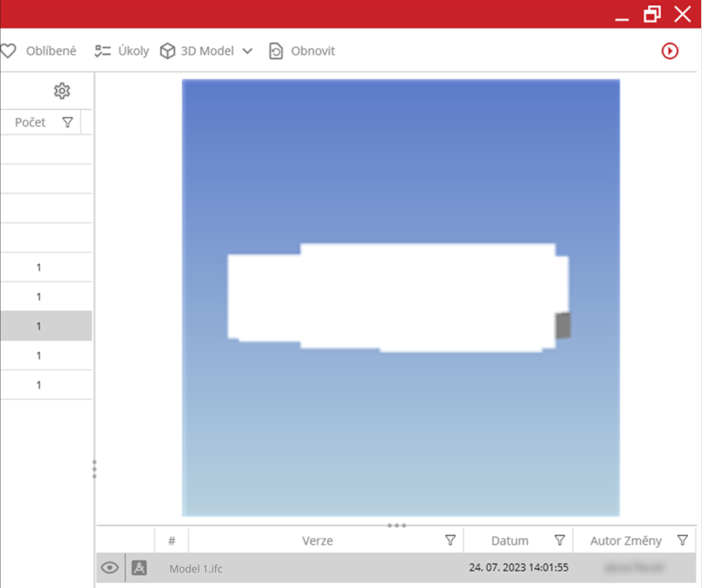The image size is (702, 588).
Task: Click the Oblíbené heart icon
Action: click(x=8, y=51)
